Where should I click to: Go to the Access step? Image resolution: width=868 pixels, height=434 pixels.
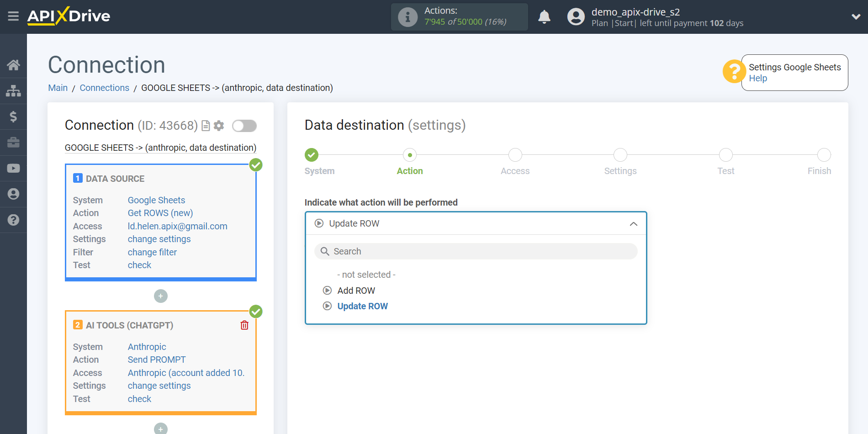[515, 155]
